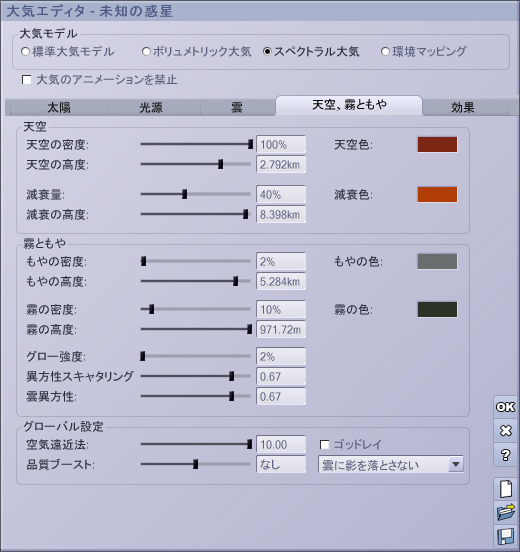Go to the 効果 tab
The width and height of the screenshot is (520, 552).
(463, 107)
